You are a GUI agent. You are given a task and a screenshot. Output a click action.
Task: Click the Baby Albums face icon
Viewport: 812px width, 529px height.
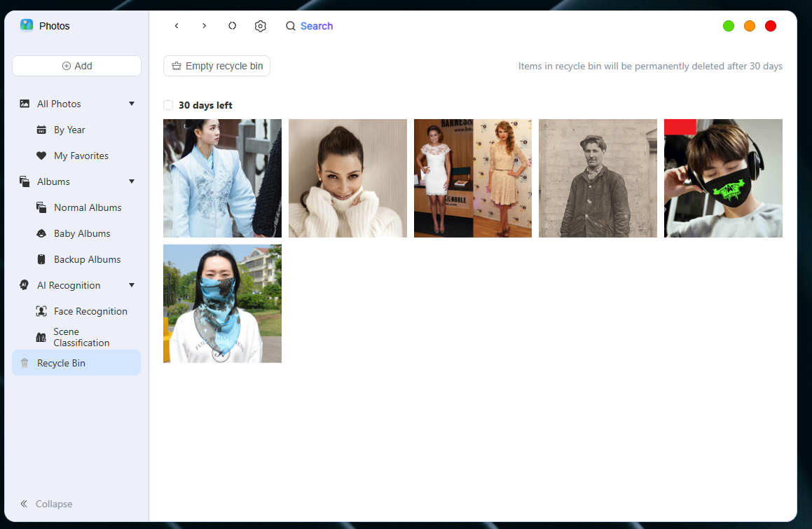pyautogui.click(x=41, y=233)
